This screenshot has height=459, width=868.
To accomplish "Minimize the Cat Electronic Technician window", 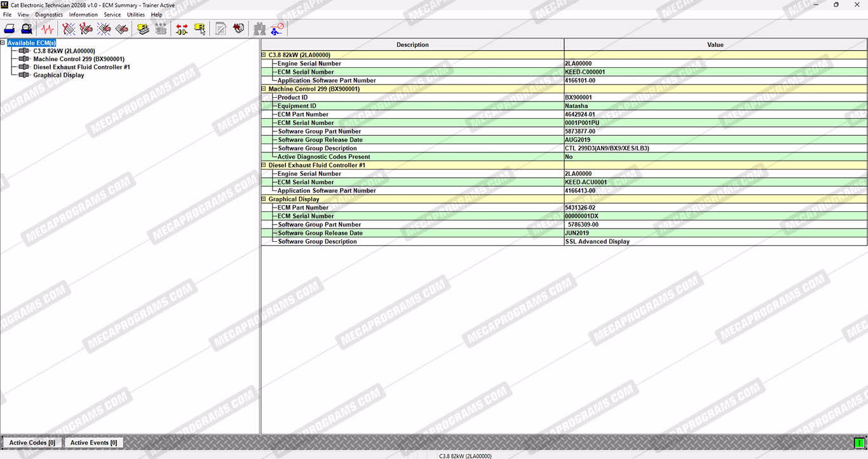I will click(817, 4).
